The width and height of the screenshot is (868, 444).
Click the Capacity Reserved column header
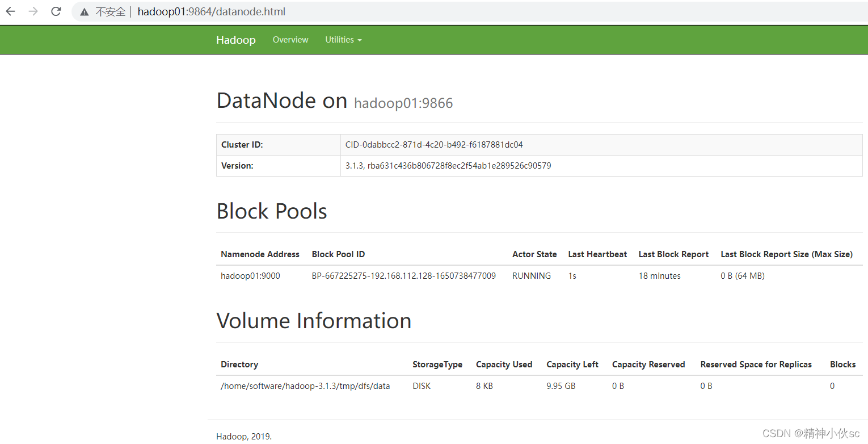coord(648,365)
